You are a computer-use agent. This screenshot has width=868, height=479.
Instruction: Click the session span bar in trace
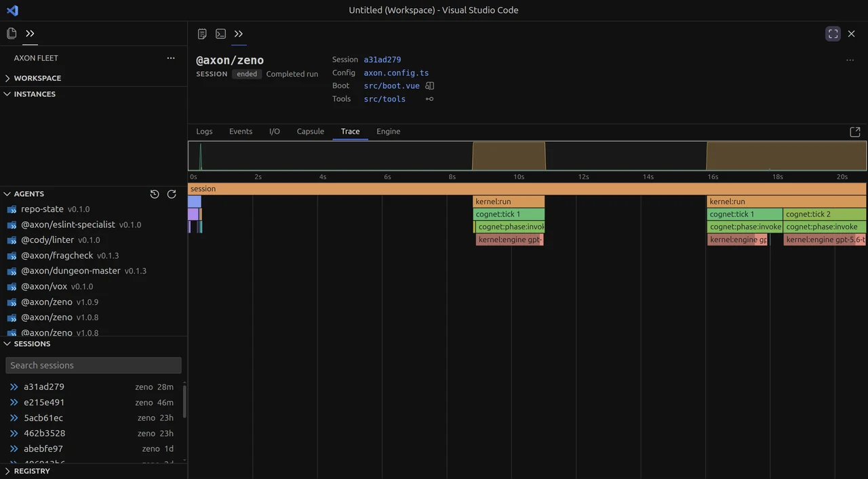pos(527,189)
